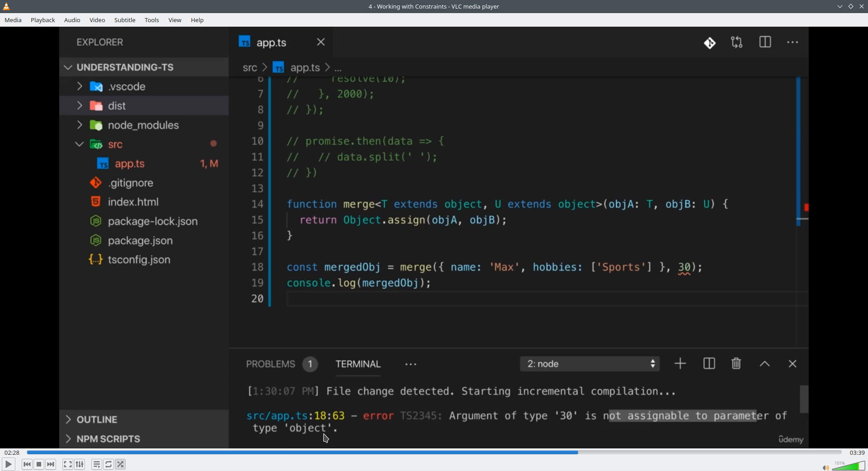This screenshot has width=868, height=471.
Task: Open the Help menu
Action: coord(197,20)
